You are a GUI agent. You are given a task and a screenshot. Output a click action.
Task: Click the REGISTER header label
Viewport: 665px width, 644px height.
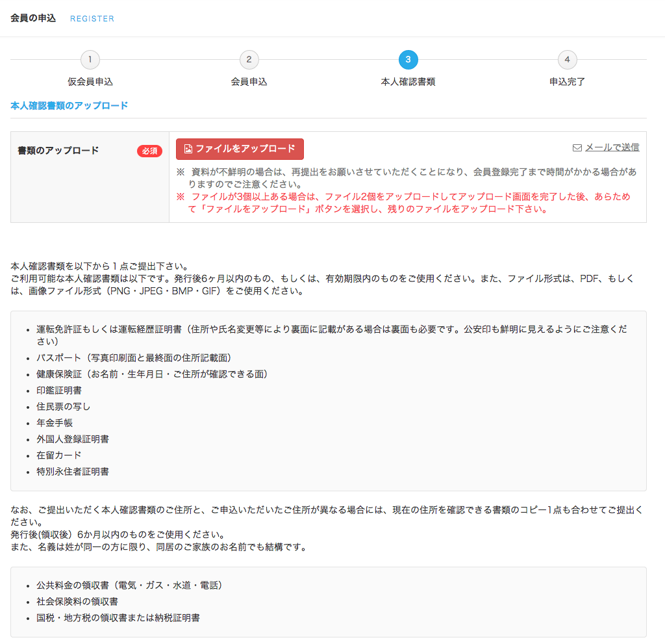coord(92,19)
